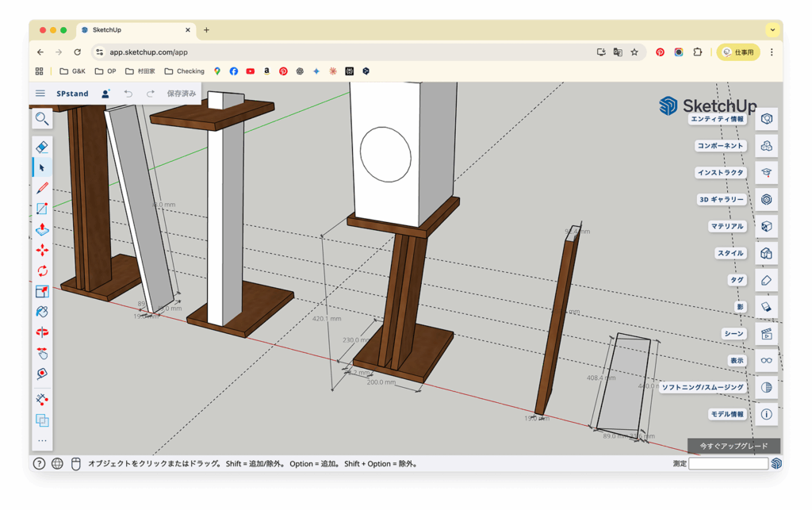Pick the Line pencil tool
The width and height of the screenshot is (812, 510).
pyautogui.click(x=42, y=188)
